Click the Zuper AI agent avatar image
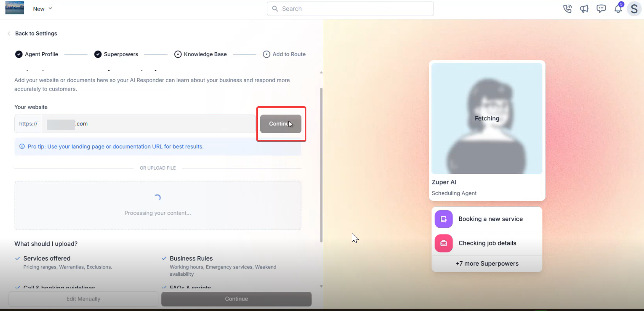The image size is (644, 311). [x=487, y=118]
